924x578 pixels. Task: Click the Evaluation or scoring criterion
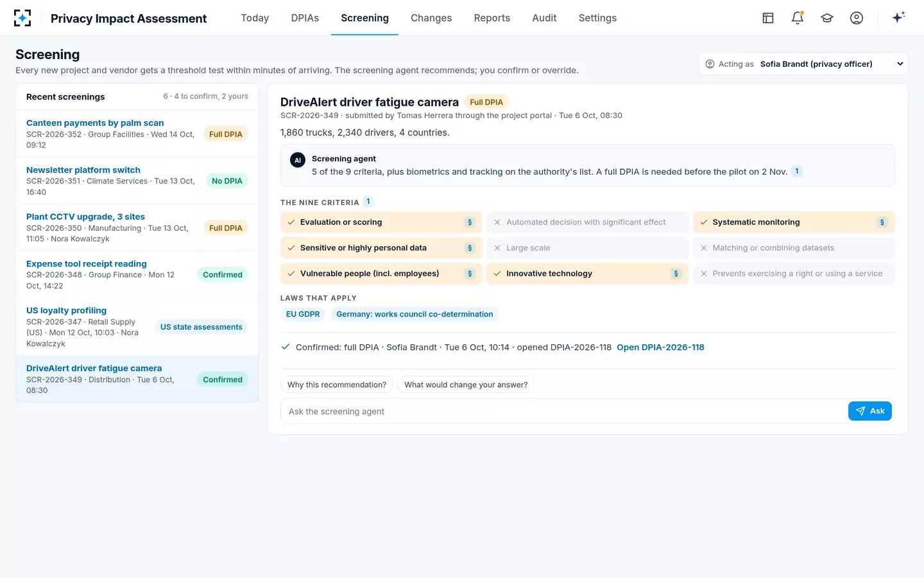tap(381, 222)
